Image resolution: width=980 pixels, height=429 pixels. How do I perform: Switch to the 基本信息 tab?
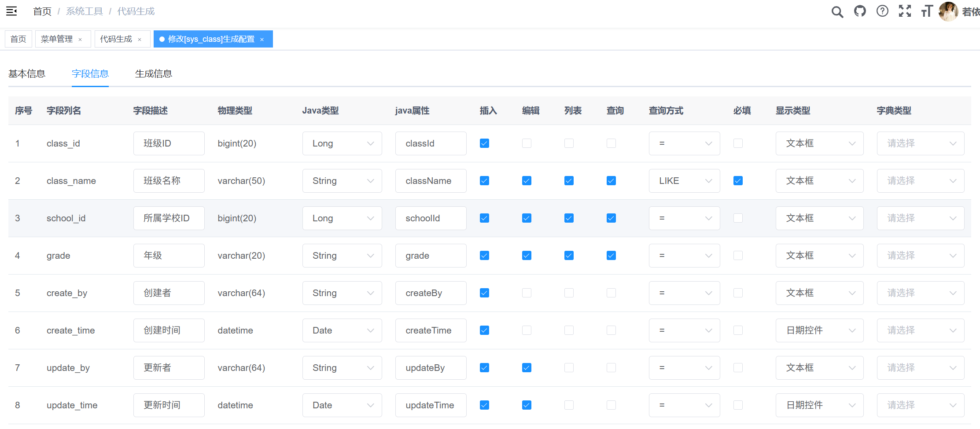click(x=27, y=73)
